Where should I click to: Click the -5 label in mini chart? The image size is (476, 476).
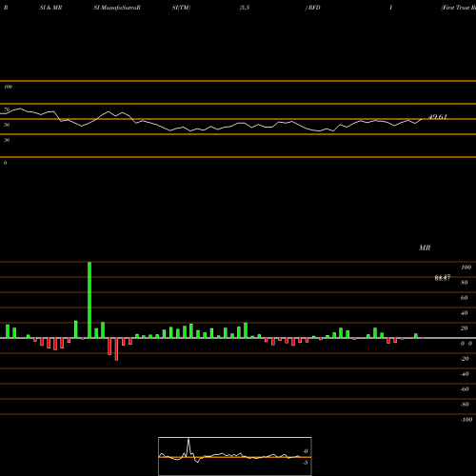pos(305,463)
